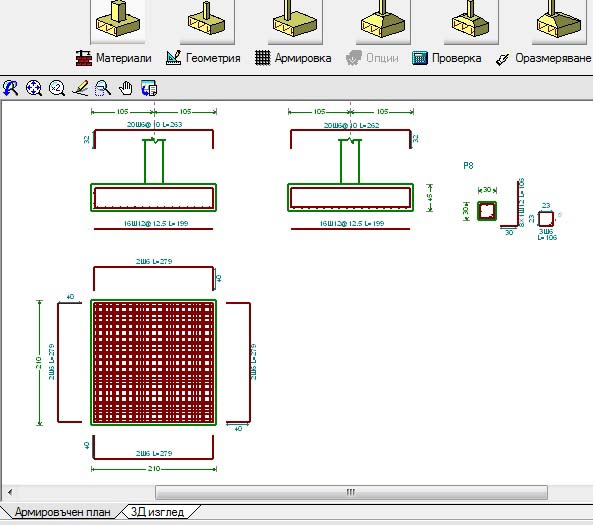Viewport: 595px width, 525px height.
Task: Select the fourth footing type thumbnail
Action: tap(383, 21)
